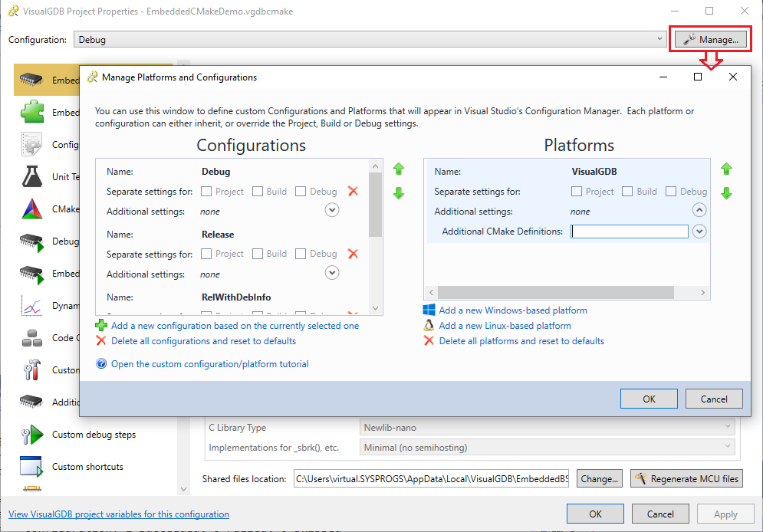This screenshot has height=532, width=763.
Task: Select the green puzzle piece icon in the sidebar
Action: [32, 112]
